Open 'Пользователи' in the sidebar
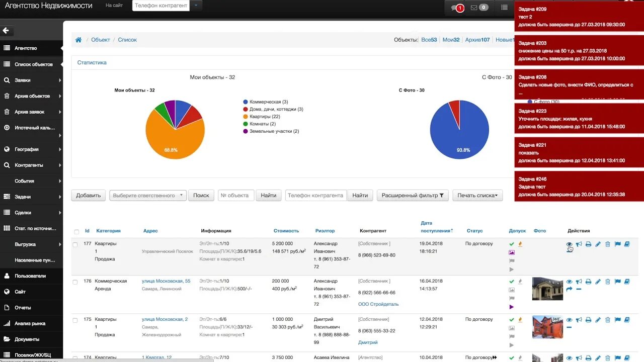The width and height of the screenshot is (644, 362). pos(31,276)
